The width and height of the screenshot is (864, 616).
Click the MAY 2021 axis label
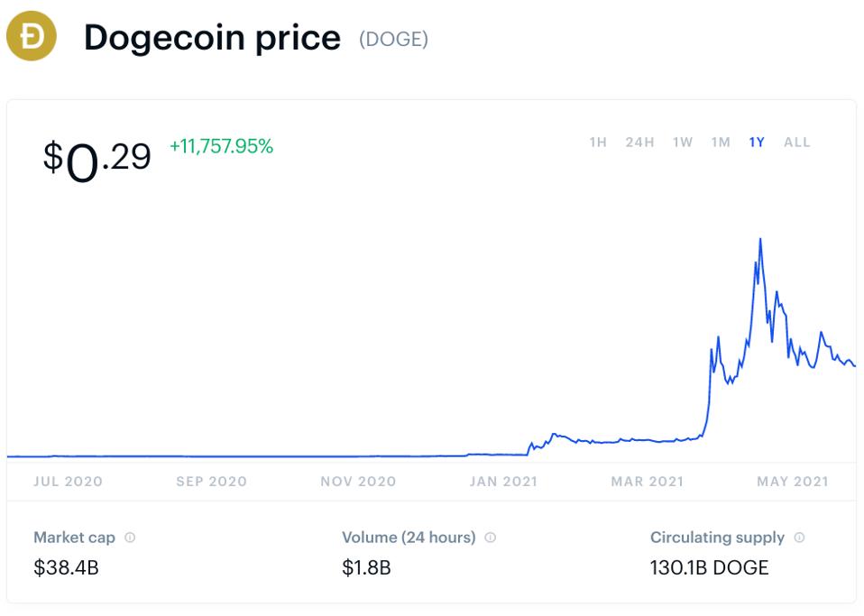pyautogui.click(x=793, y=482)
